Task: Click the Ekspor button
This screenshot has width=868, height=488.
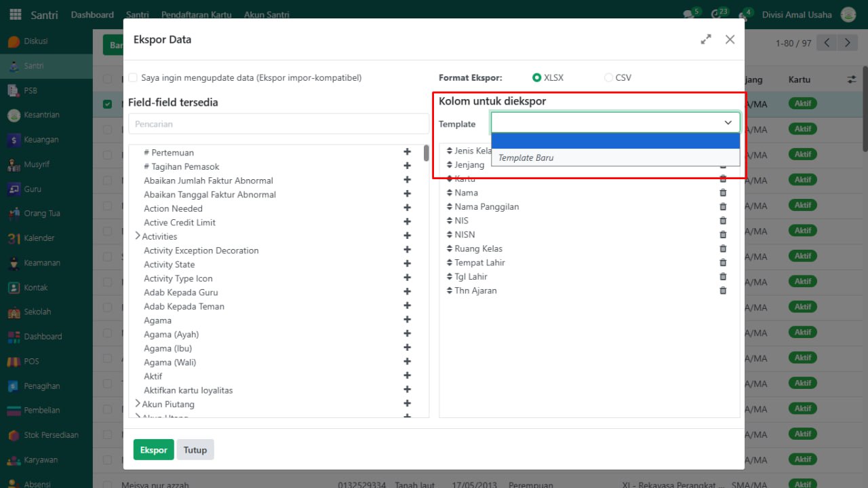Action: (x=153, y=450)
